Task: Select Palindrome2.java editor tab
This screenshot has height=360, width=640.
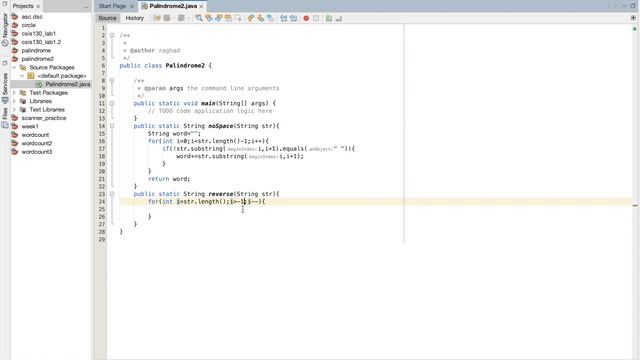Action: click(x=173, y=6)
